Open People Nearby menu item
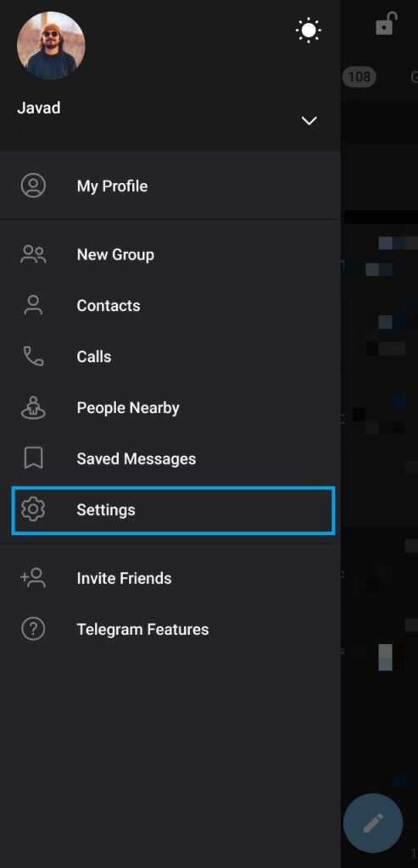 [x=170, y=408]
